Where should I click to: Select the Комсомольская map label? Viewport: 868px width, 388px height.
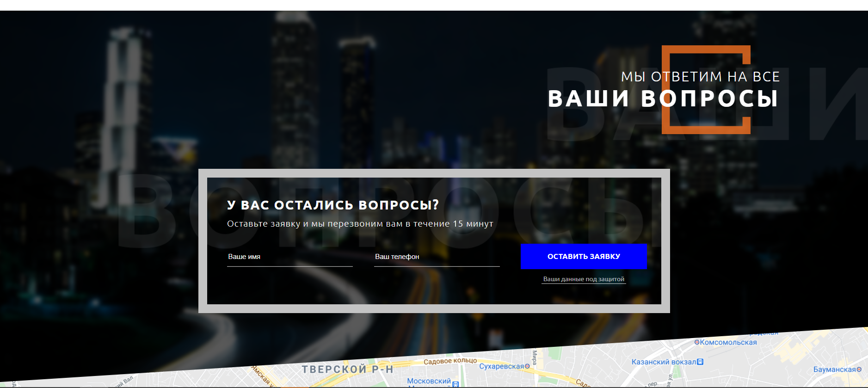(x=728, y=342)
